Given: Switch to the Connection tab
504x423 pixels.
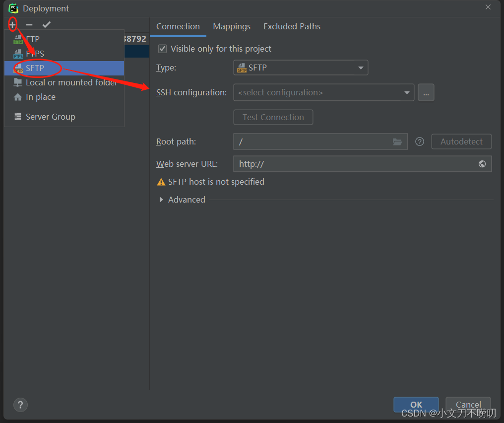Looking at the screenshot, I should point(178,26).
